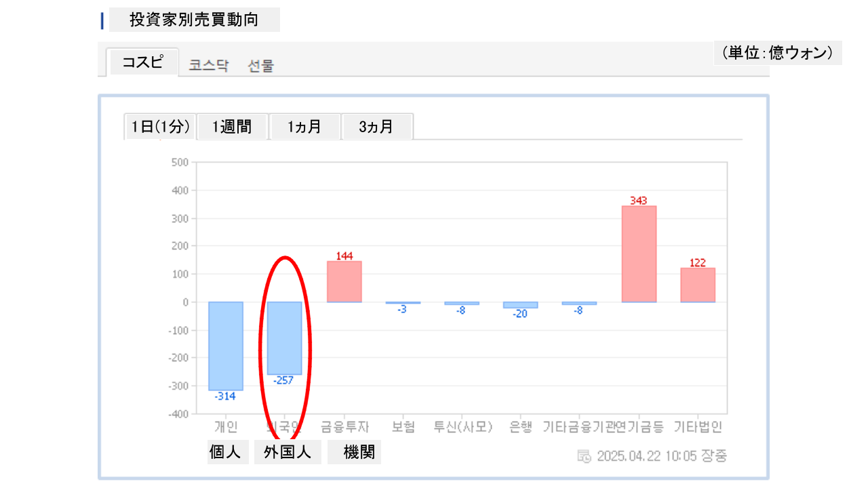The image size is (868, 488).
Task: Switch chart to 1週間 period
Action: [x=232, y=127]
